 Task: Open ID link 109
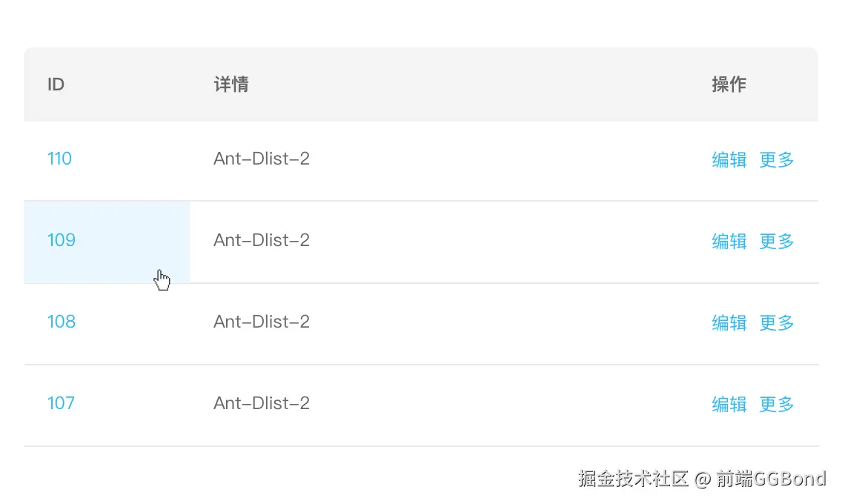click(62, 240)
